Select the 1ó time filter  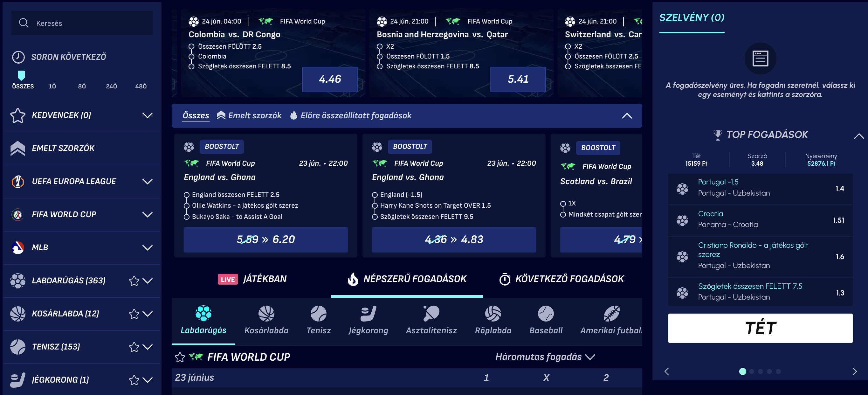(52, 86)
